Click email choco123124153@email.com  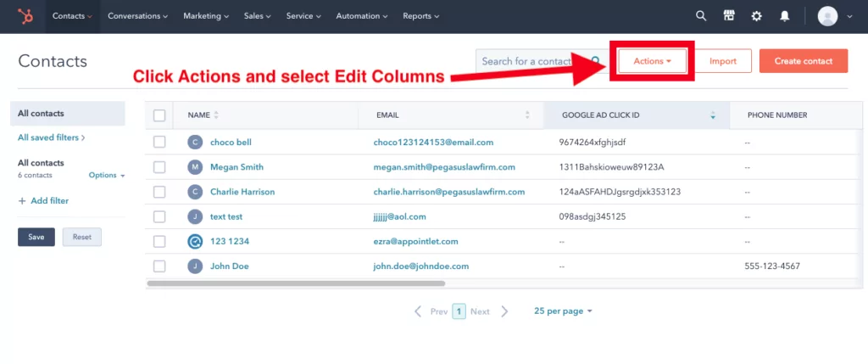click(x=433, y=143)
